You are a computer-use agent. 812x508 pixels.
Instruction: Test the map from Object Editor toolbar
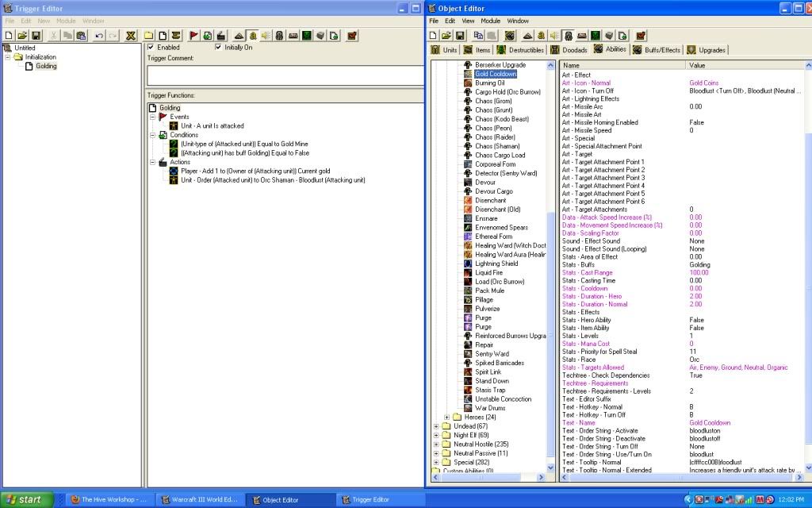(641, 35)
